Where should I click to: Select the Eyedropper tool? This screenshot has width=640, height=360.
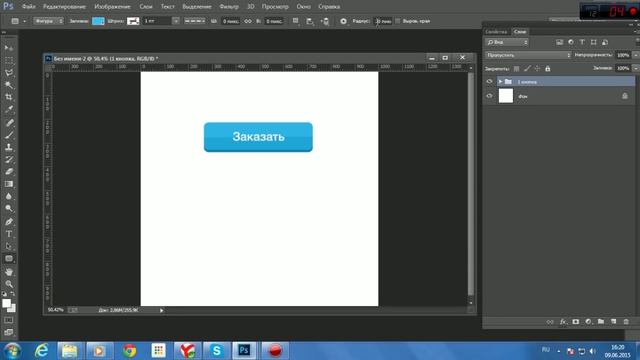pyautogui.click(x=9, y=109)
